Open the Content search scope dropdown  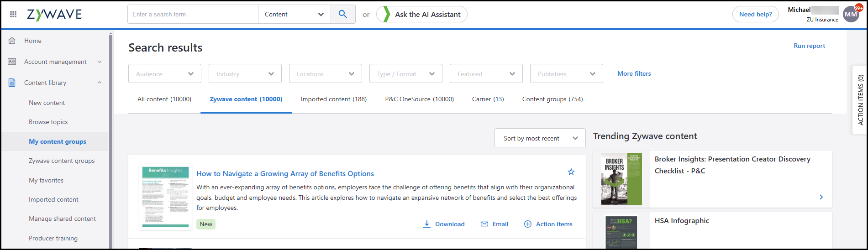pyautogui.click(x=295, y=14)
